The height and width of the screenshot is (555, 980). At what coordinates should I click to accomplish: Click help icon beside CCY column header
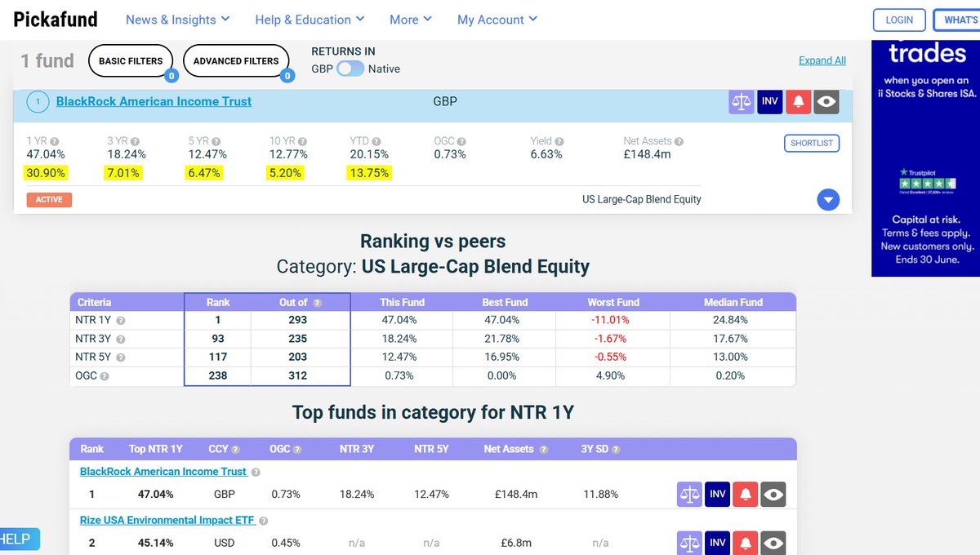(236, 450)
